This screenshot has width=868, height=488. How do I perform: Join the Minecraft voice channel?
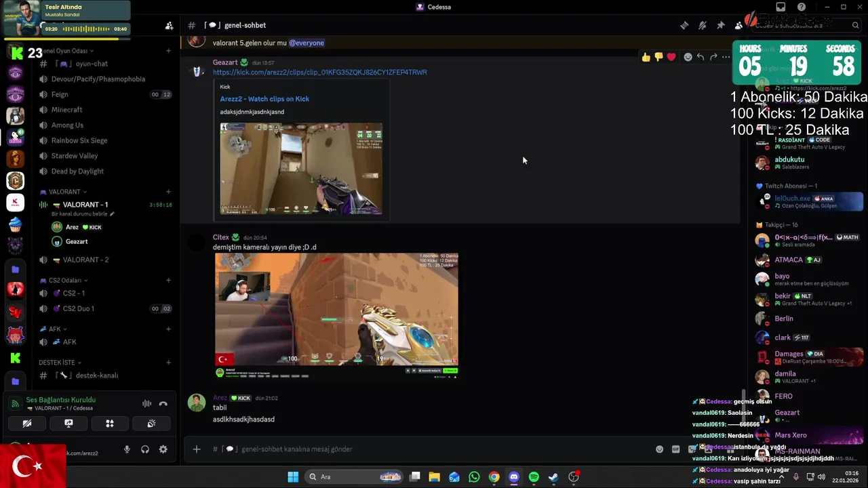pyautogui.click(x=105, y=110)
